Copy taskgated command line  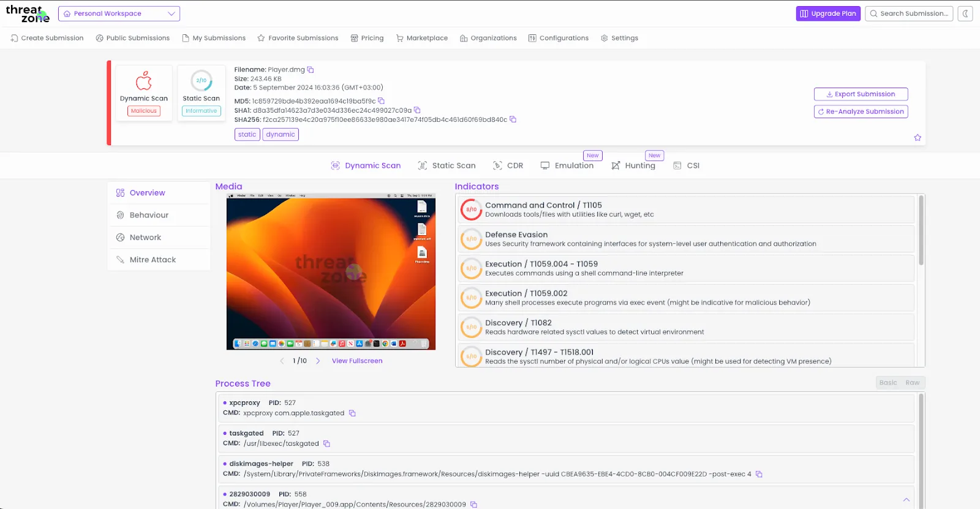(326, 443)
